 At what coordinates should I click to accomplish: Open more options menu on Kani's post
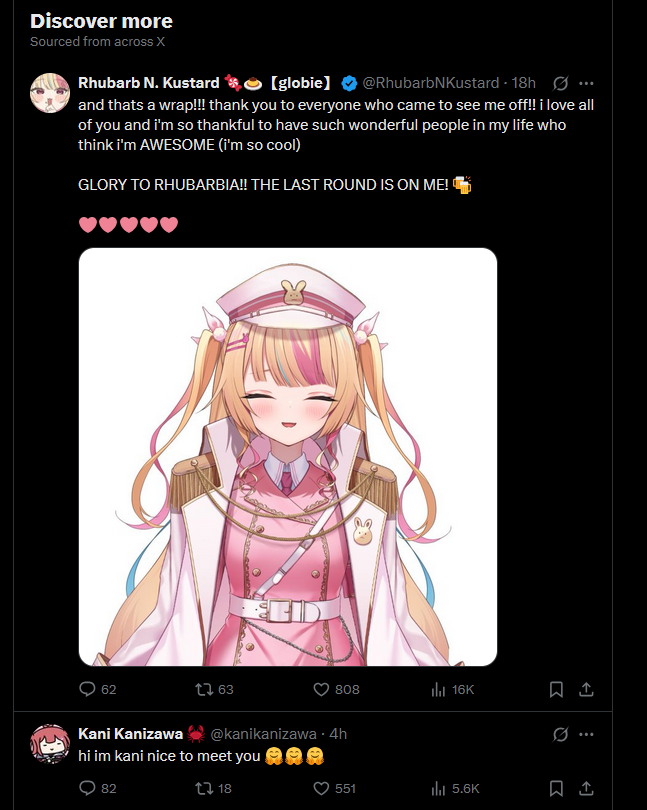click(x=586, y=734)
